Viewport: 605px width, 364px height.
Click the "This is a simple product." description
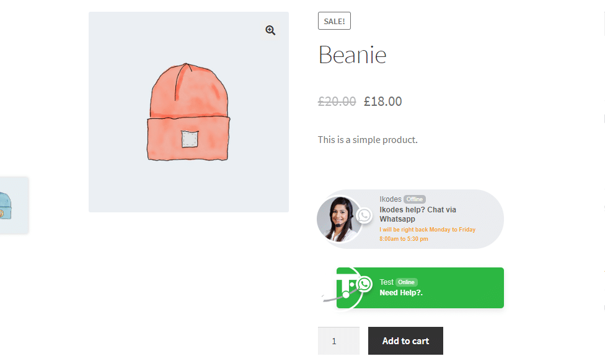tap(368, 140)
